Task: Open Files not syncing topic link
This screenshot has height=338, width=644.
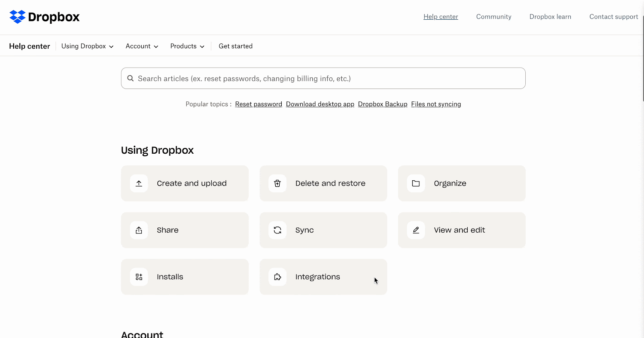Action: (436, 104)
